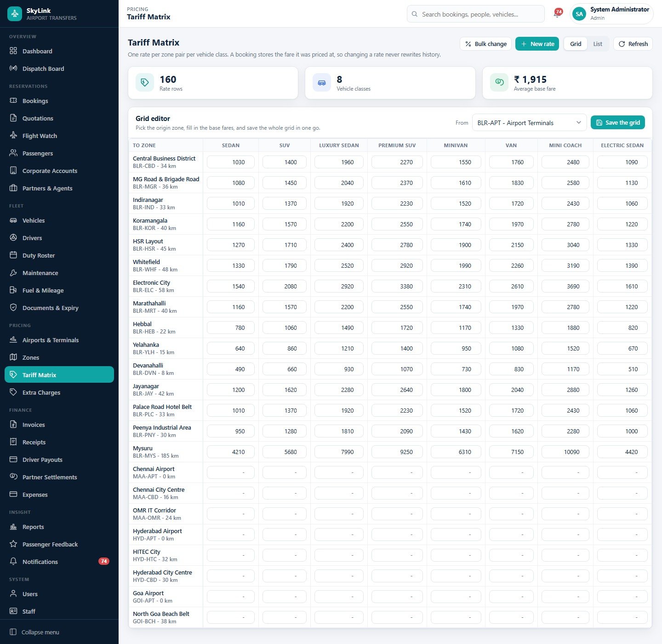Click the Expenses card icon
Image resolution: width=662 pixels, height=644 pixels.
[x=13, y=494]
